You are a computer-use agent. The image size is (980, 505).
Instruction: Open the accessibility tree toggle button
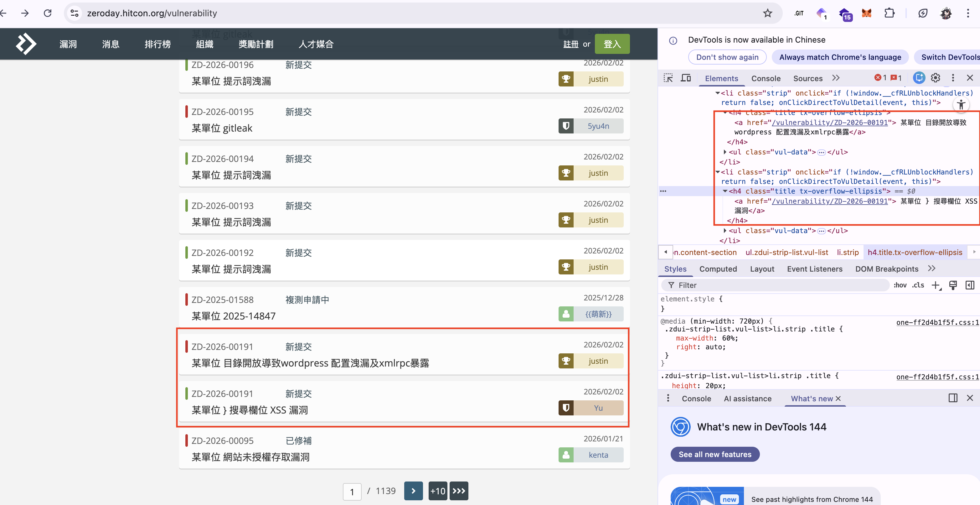pos(961,104)
